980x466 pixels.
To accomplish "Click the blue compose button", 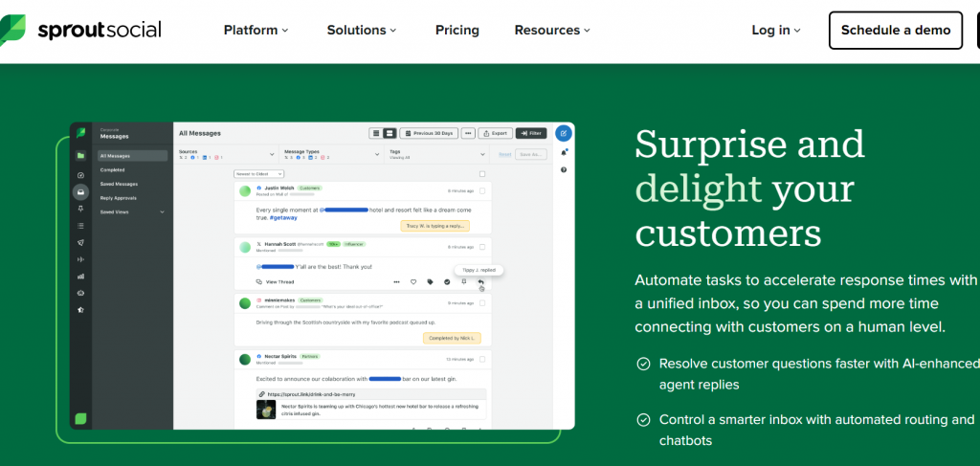I will click(x=564, y=132).
